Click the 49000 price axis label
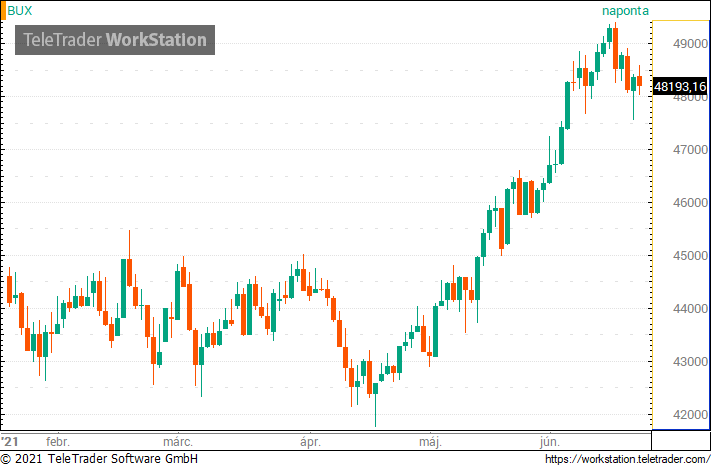This screenshot has width=711, height=468. (x=690, y=44)
